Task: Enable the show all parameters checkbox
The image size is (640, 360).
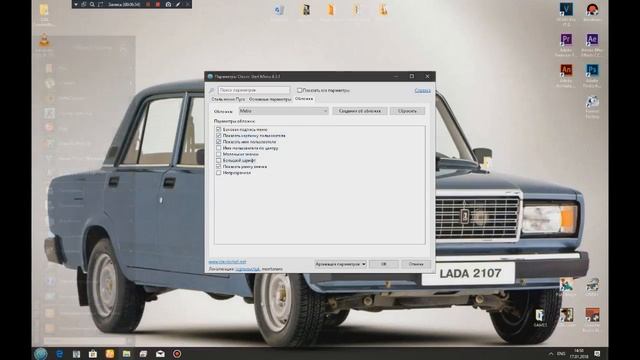Action: click(x=300, y=90)
